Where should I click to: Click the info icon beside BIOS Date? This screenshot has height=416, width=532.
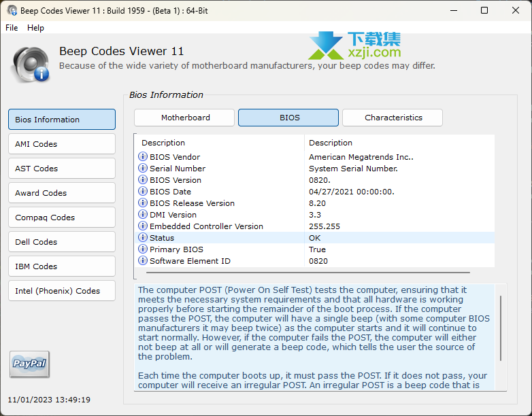point(142,191)
